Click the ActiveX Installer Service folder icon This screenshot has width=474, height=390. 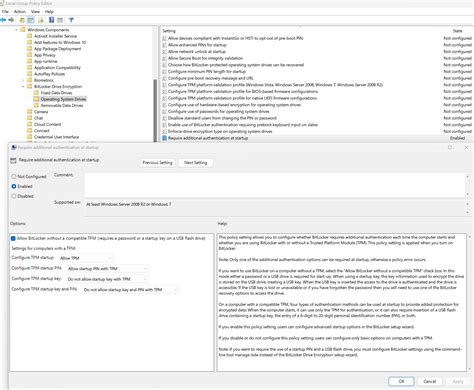tap(29, 36)
